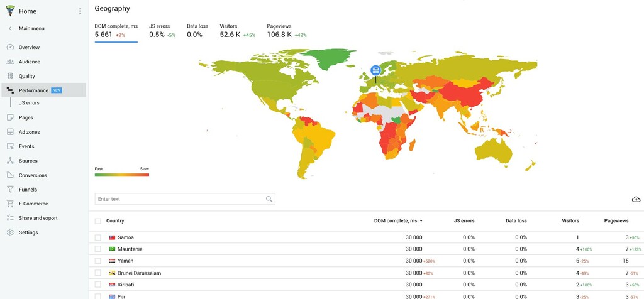Go back to Main menu chevron
The width and height of the screenshot is (644, 299).
coord(10,28)
